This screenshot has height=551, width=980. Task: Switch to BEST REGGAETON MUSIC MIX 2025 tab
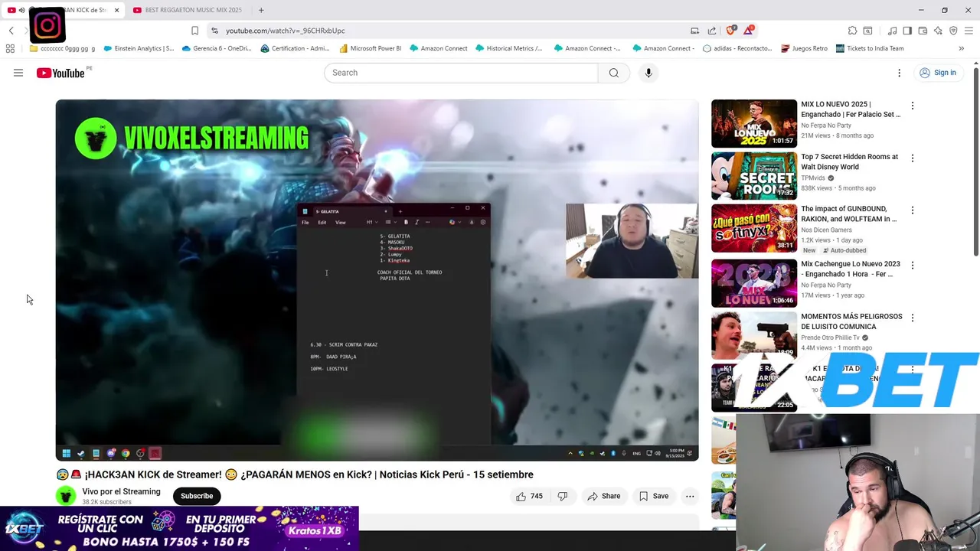coord(187,10)
